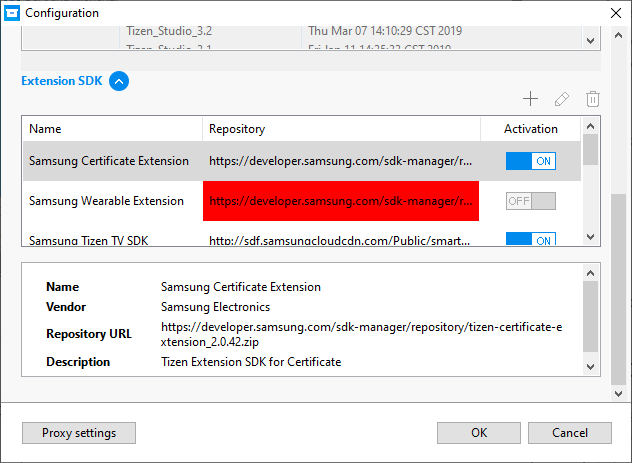Enable Samsung Wearable Extension activation

(x=530, y=201)
